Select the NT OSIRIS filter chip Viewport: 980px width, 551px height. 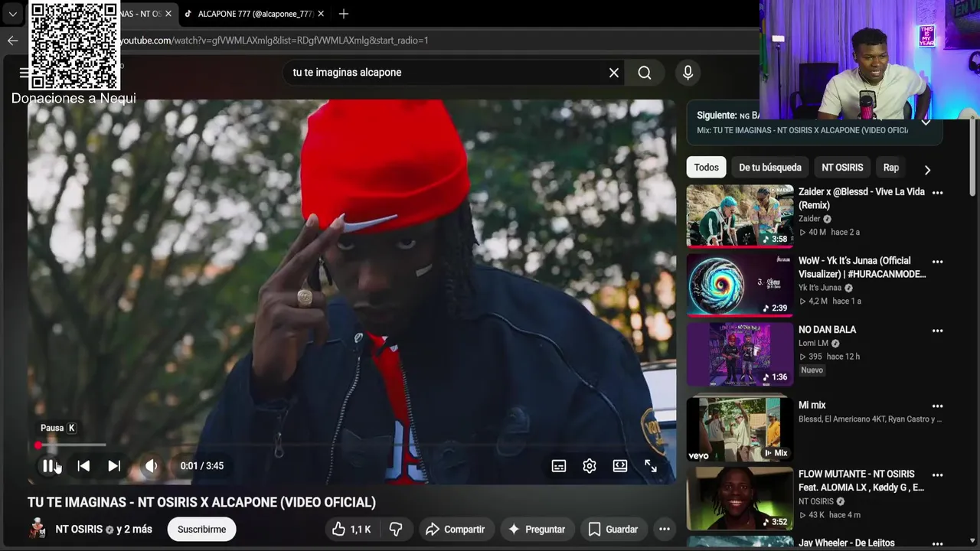[842, 168]
